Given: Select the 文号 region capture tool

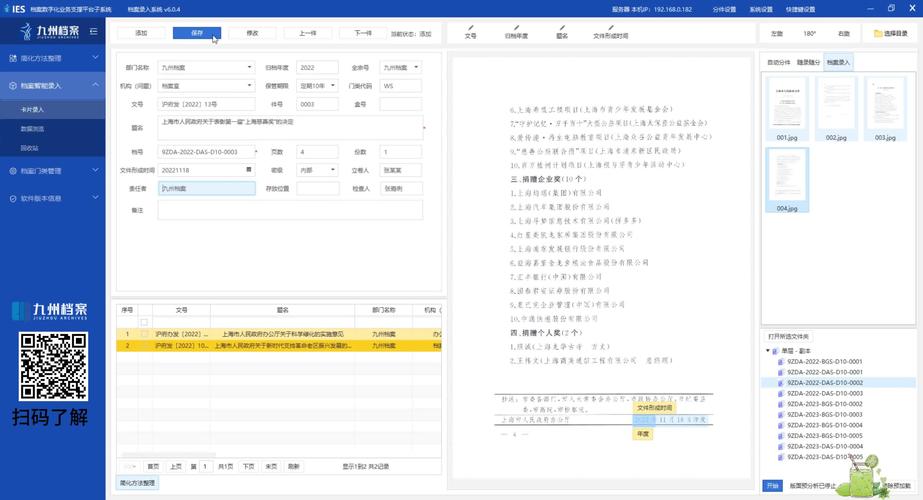Looking at the screenshot, I should pos(471,33).
